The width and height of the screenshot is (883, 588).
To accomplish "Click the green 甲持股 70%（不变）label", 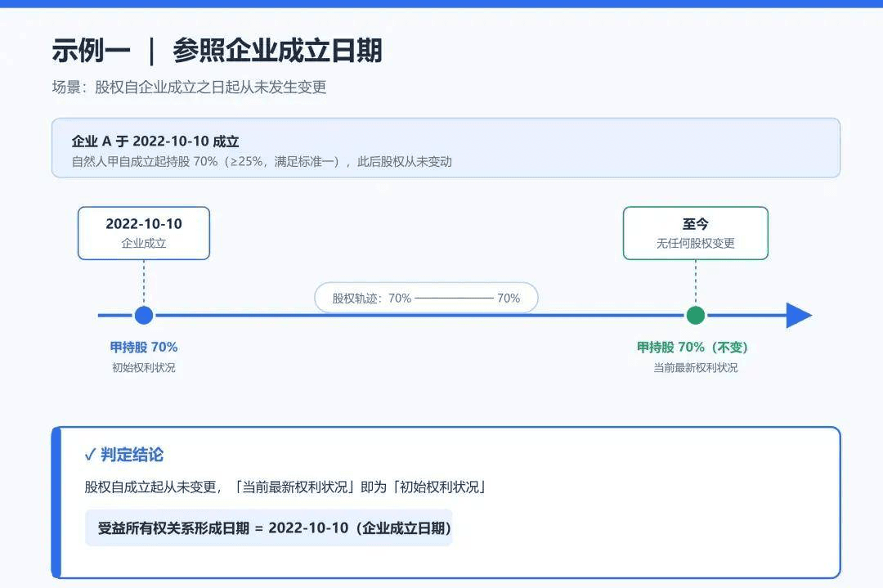I will pos(693,347).
